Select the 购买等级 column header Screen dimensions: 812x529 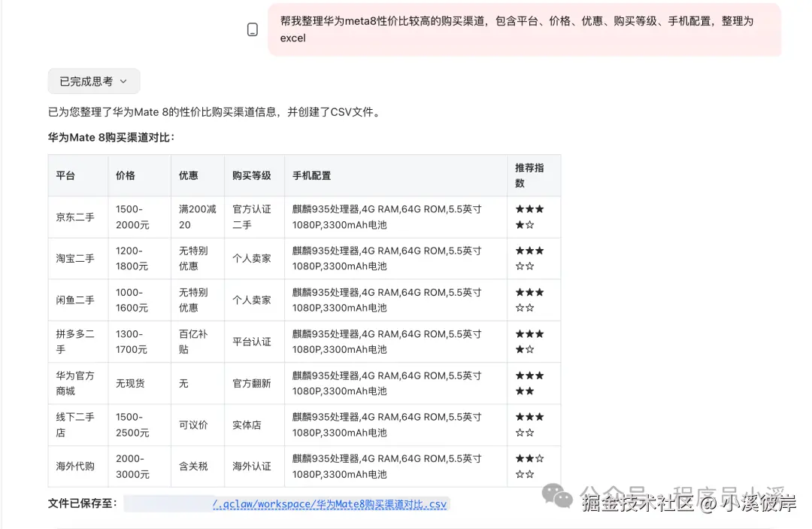[x=254, y=175]
